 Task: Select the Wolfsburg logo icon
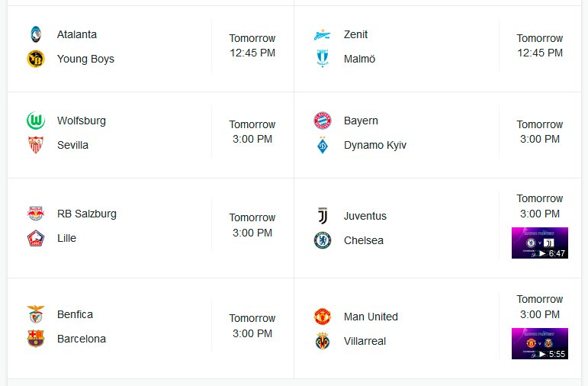coord(36,121)
